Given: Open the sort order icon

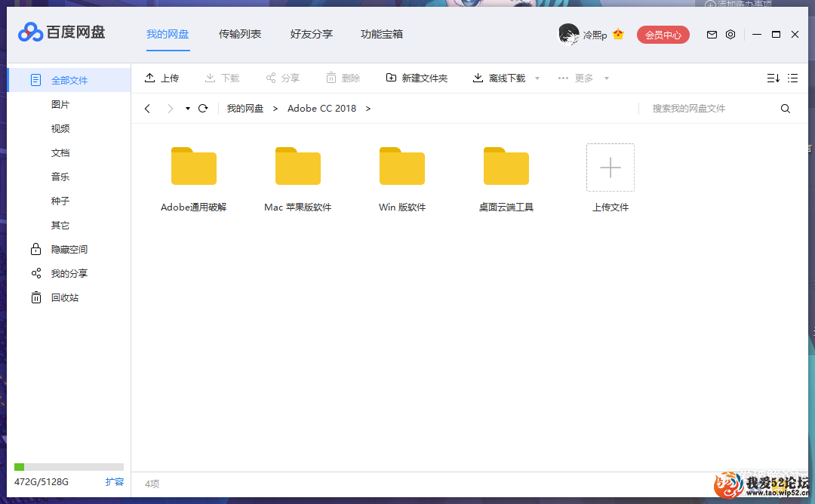Looking at the screenshot, I should [x=773, y=78].
